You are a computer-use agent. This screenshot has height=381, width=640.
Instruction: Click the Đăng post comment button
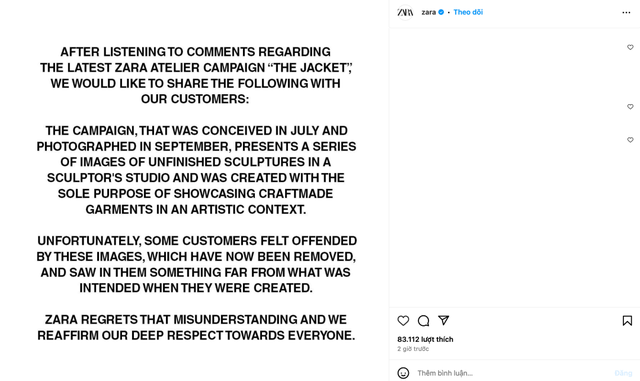[x=623, y=373]
